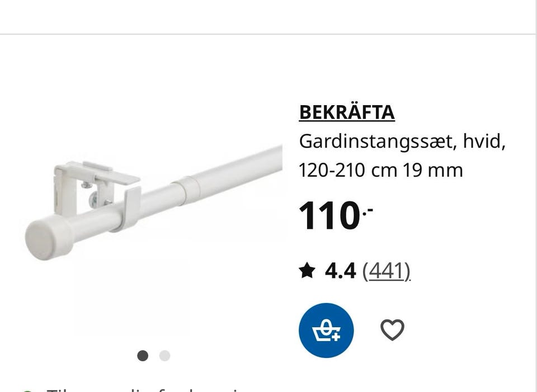Click the Gardinstangssæt, hvid description text
Image resolution: width=537 pixels, height=392 pixels.
pos(402,141)
